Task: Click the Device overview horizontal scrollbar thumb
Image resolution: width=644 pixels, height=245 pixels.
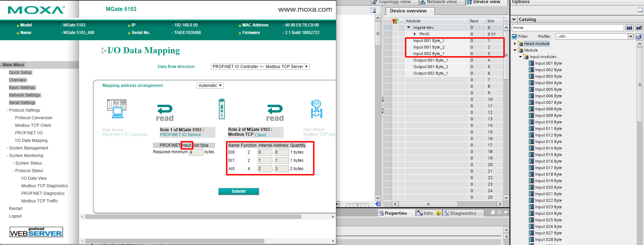Action: [428, 204]
